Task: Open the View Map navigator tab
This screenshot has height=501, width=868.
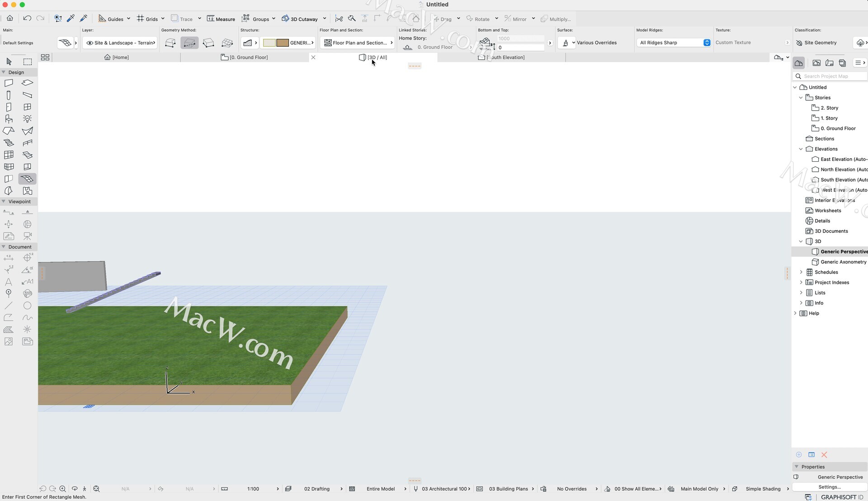Action: click(x=816, y=63)
